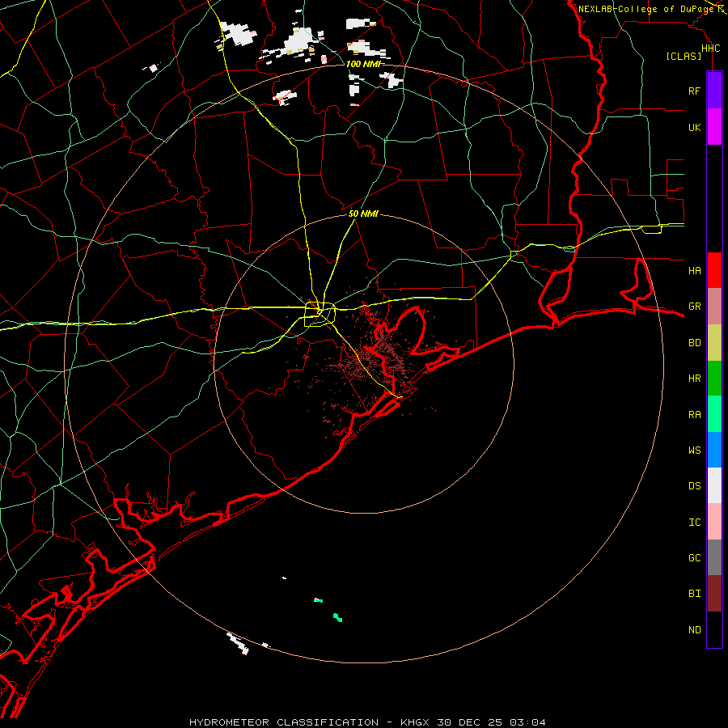Screen dimensions: 728x728
Task: Click the IC legend label
Action: click(694, 523)
